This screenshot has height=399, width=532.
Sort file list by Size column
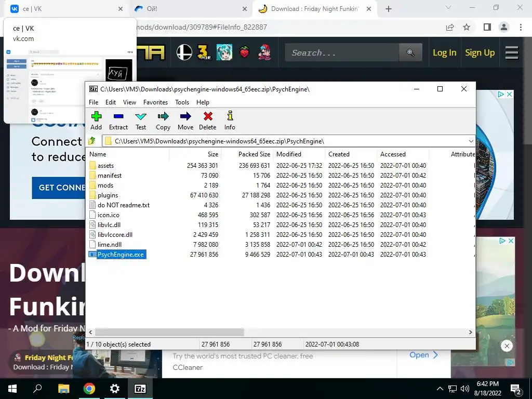coord(195,154)
